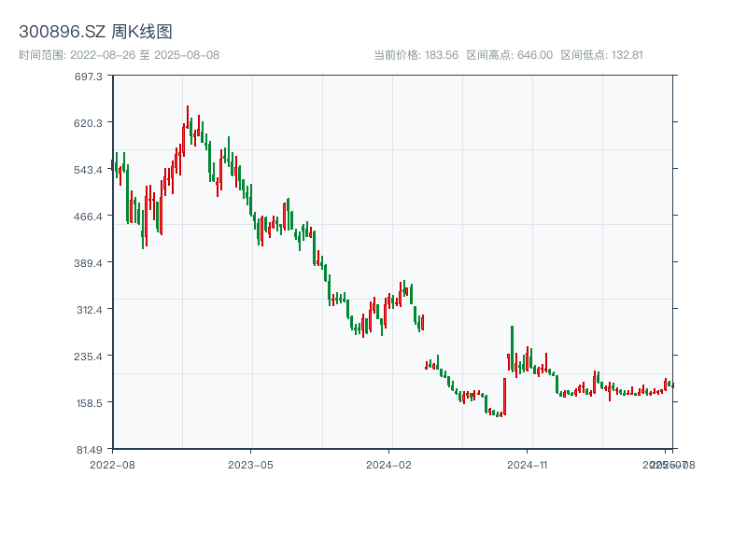Click the 区间高点 646.00 label
Screen dimensions: 747x560
coord(509,55)
